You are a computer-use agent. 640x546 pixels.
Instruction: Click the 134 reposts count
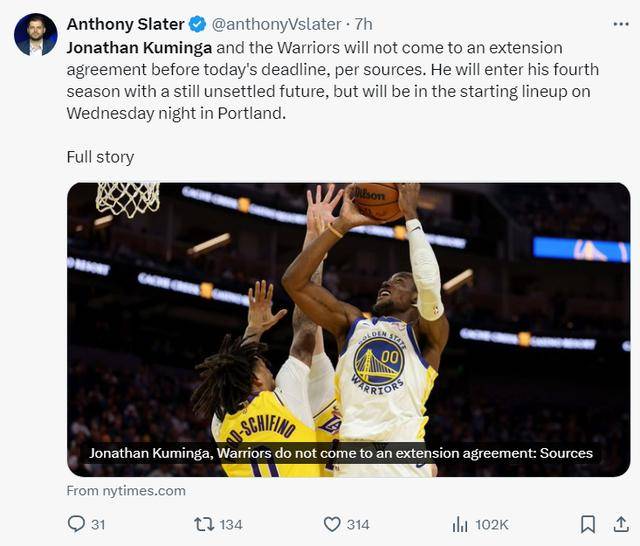tap(231, 524)
